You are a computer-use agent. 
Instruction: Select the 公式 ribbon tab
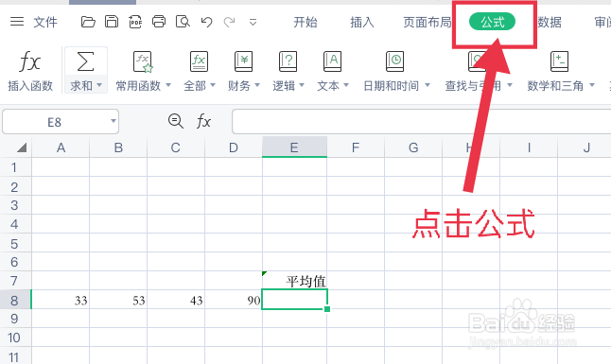click(x=492, y=22)
